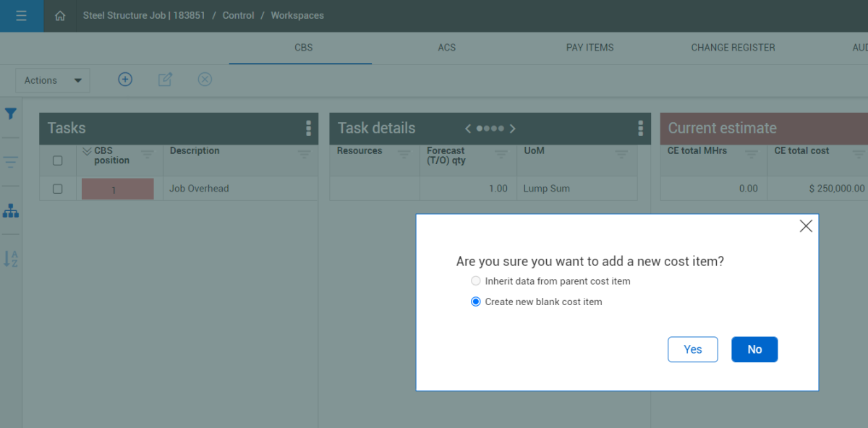The height and width of the screenshot is (428, 868).
Task: Confirm with the Yes button
Action: coord(693,349)
